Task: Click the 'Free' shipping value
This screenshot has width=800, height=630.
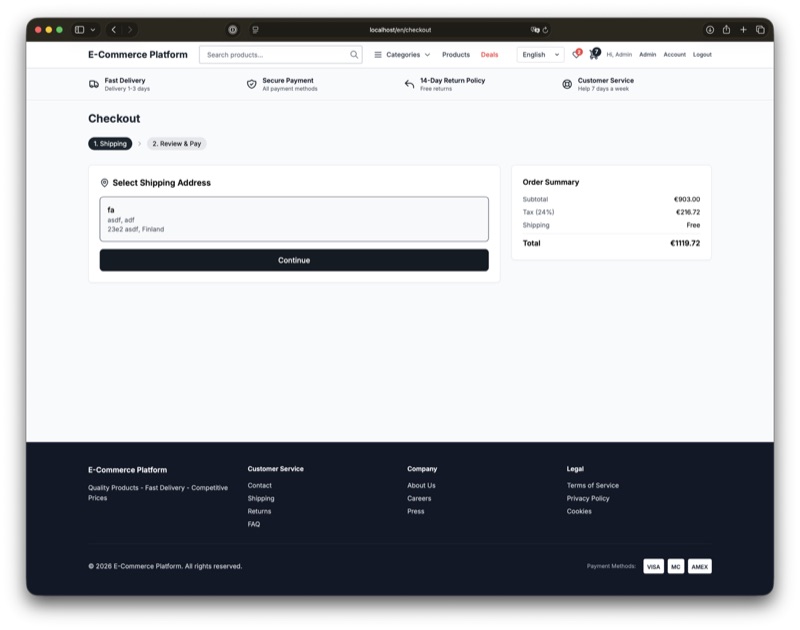Action: click(x=693, y=225)
